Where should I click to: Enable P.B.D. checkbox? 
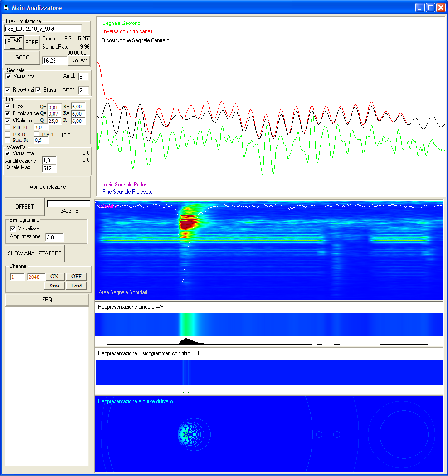[x=8, y=135]
